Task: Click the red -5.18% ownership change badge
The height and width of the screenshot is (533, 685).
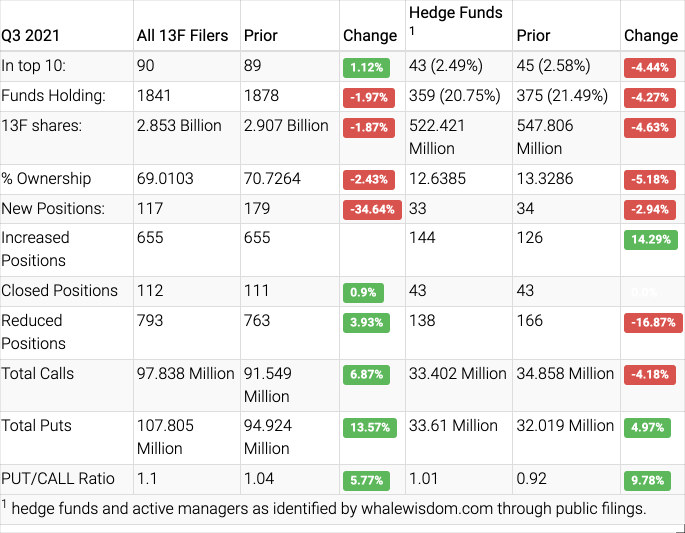Action: point(649,181)
